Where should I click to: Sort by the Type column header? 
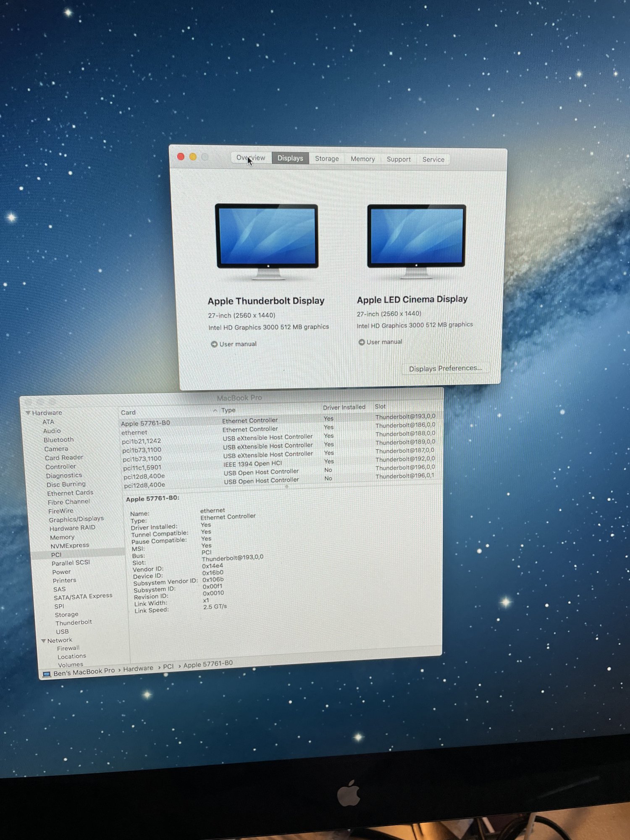(228, 410)
